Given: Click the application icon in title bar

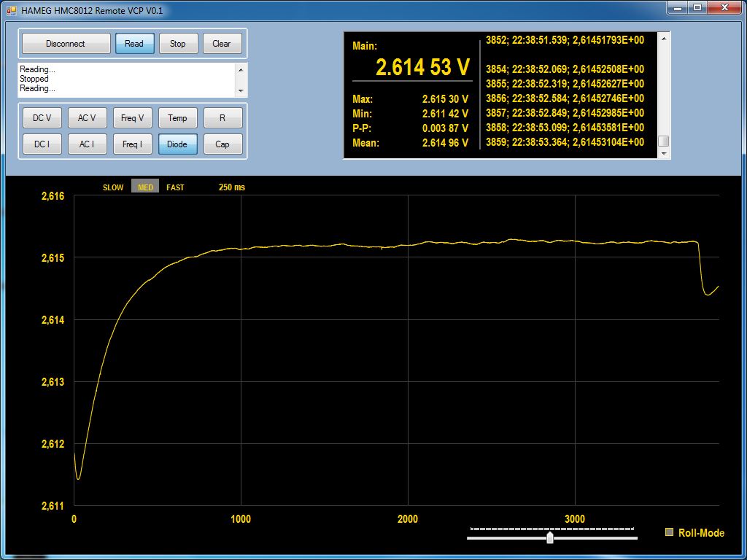Looking at the screenshot, I should [x=11, y=10].
